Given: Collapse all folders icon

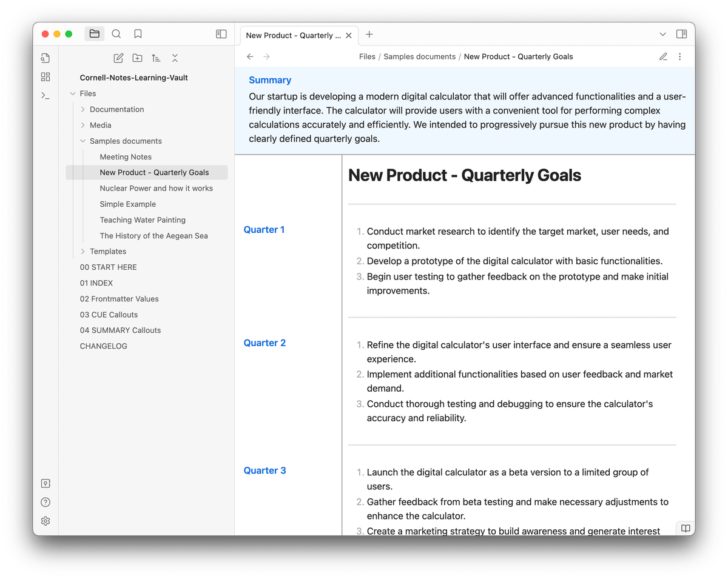Looking at the screenshot, I should coord(175,58).
